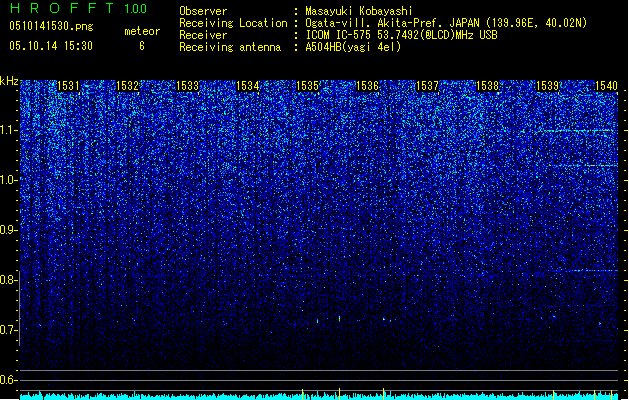Click the time marker 1531
629x400 pixels.
pyautogui.click(x=68, y=86)
